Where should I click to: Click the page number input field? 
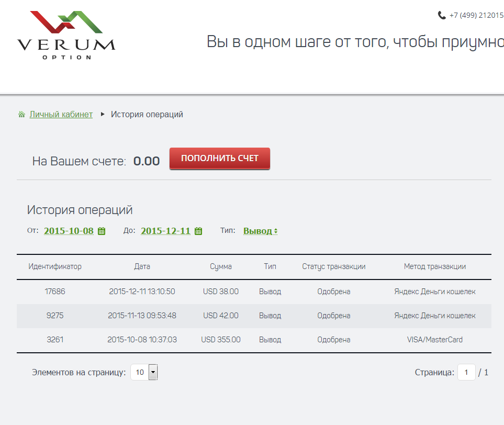(466, 372)
